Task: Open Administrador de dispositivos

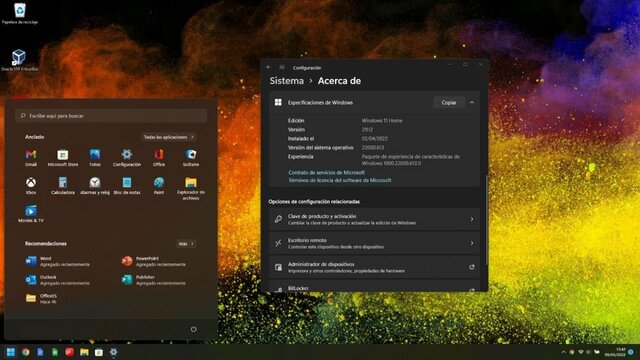Action: click(374, 267)
